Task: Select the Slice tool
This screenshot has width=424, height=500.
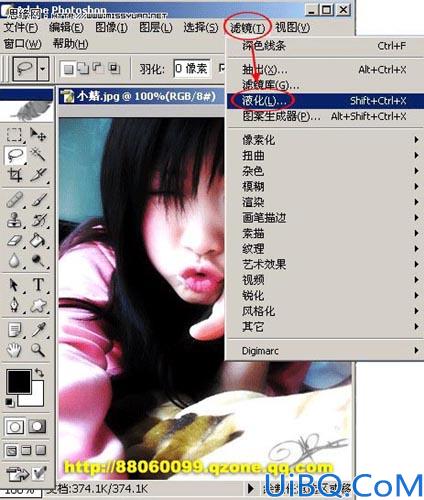Action: (x=38, y=175)
